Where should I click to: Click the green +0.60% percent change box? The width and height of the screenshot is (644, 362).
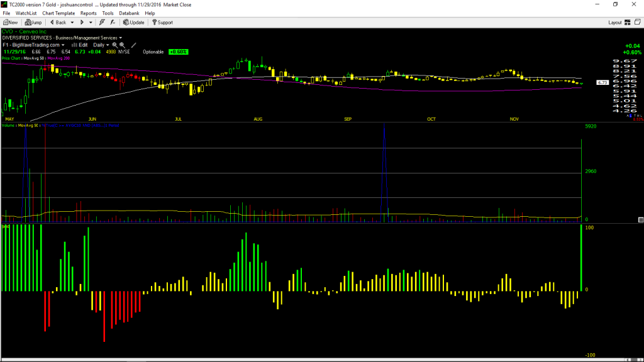[178, 52]
